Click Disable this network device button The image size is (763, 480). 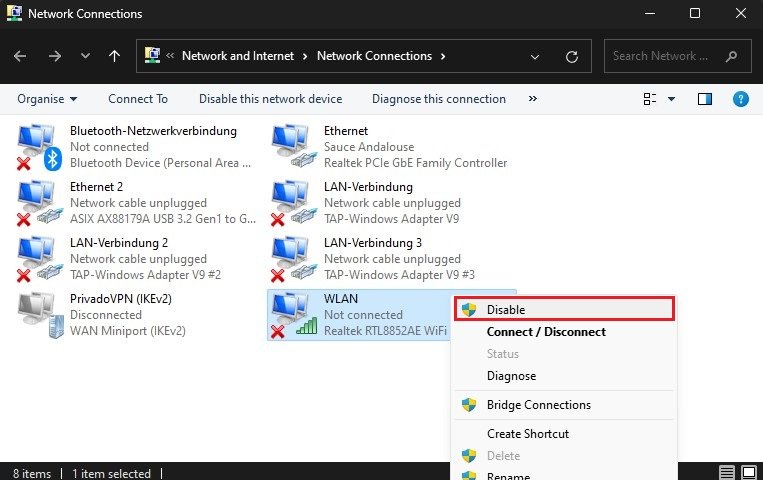coord(270,99)
